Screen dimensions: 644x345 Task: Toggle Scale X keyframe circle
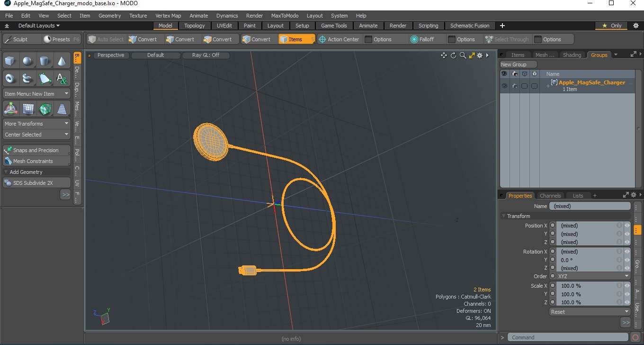[553, 286]
